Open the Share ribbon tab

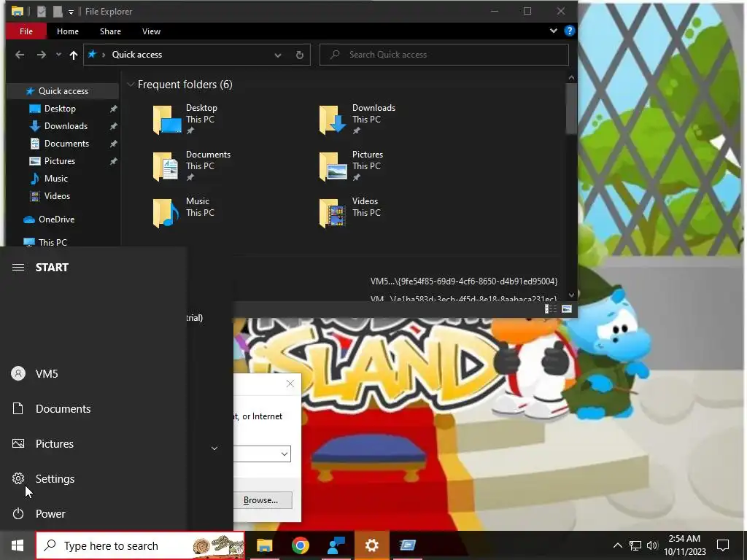point(110,31)
